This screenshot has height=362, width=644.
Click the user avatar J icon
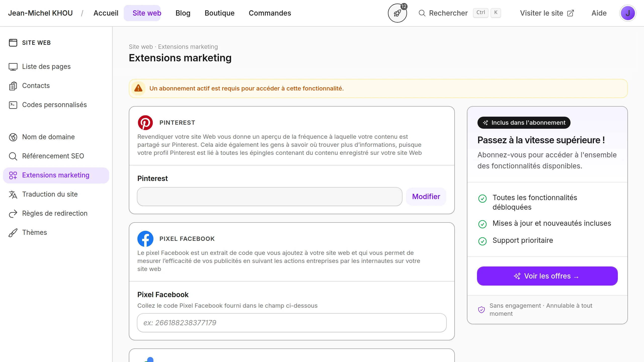click(628, 13)
